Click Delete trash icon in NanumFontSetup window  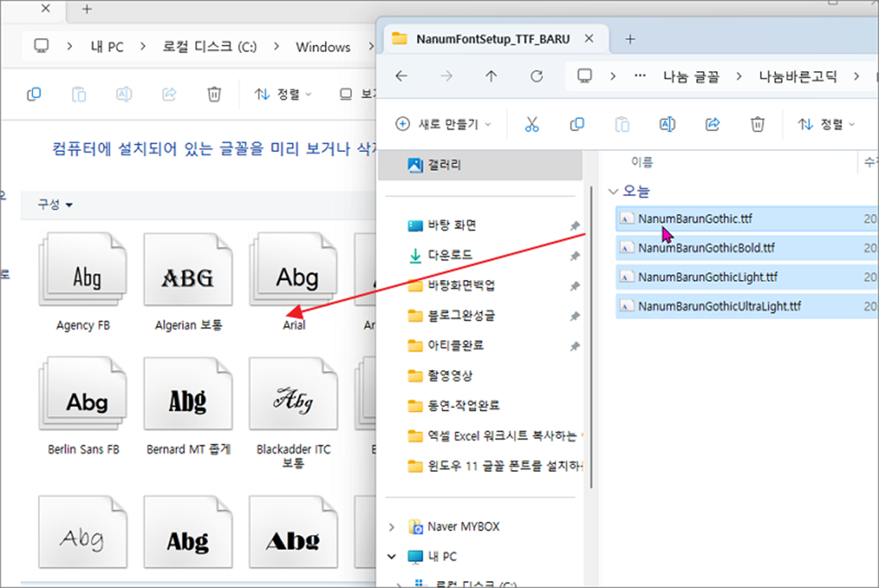(757, 124)
